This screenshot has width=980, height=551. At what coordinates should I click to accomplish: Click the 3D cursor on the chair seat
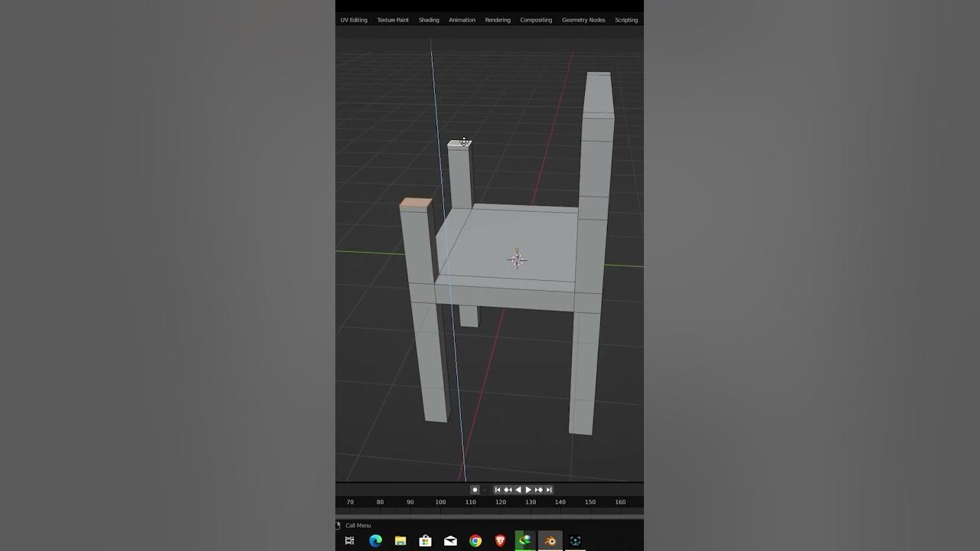point(518,260)
